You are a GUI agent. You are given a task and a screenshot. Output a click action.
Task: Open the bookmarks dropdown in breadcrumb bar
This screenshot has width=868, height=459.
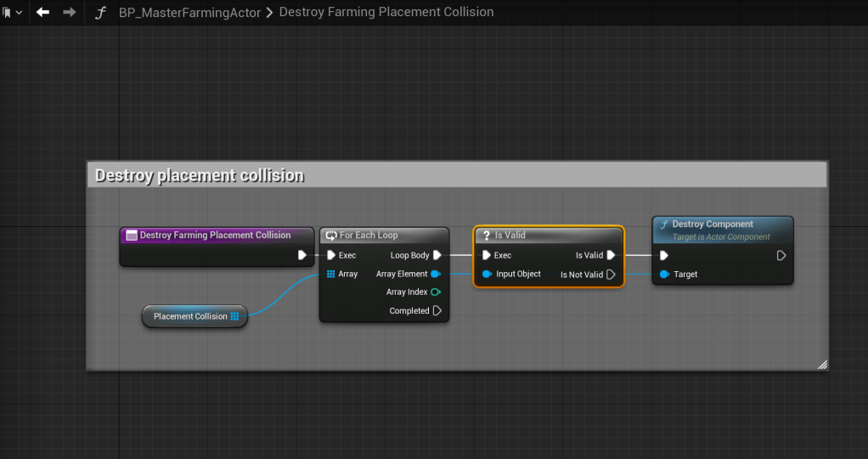click(x=12, y=13)
